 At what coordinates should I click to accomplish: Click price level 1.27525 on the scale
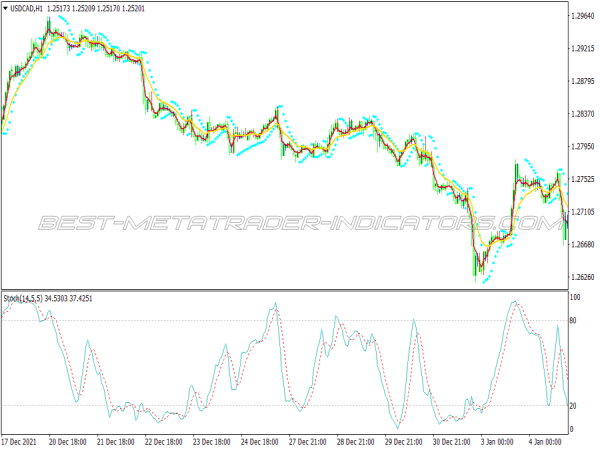583,179
